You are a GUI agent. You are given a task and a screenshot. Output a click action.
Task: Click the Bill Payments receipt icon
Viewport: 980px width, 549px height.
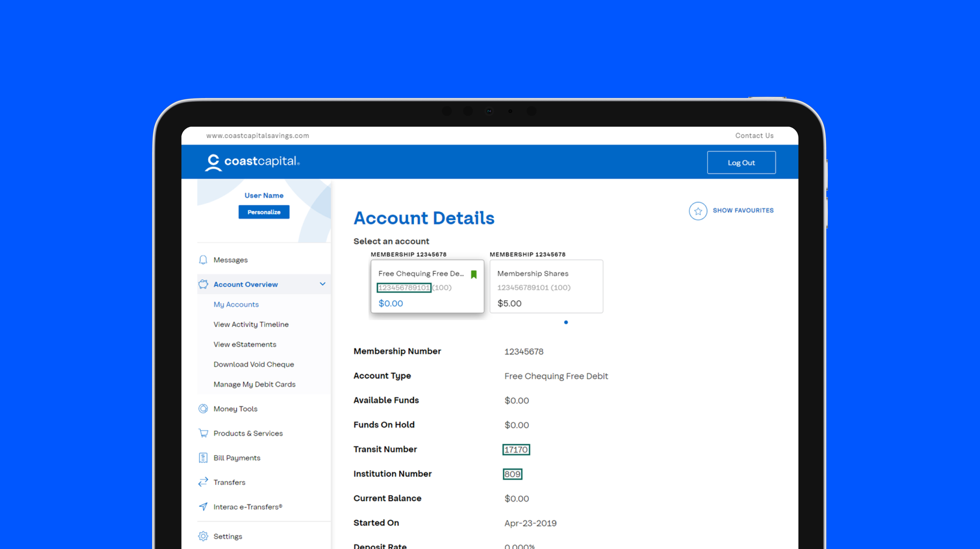tap(203, 457)
